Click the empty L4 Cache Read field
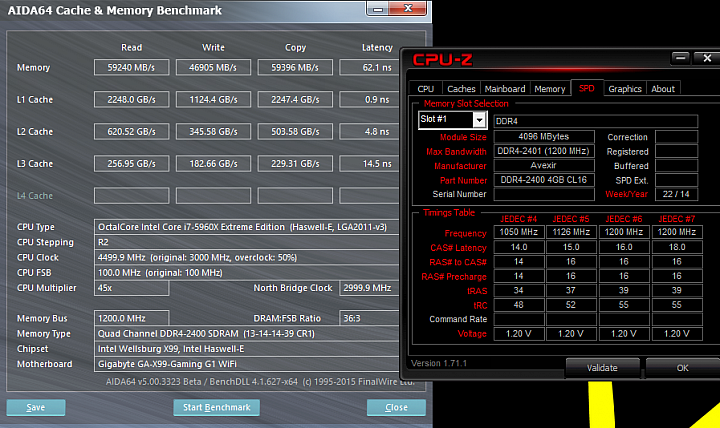 click(x=131, y=196)
